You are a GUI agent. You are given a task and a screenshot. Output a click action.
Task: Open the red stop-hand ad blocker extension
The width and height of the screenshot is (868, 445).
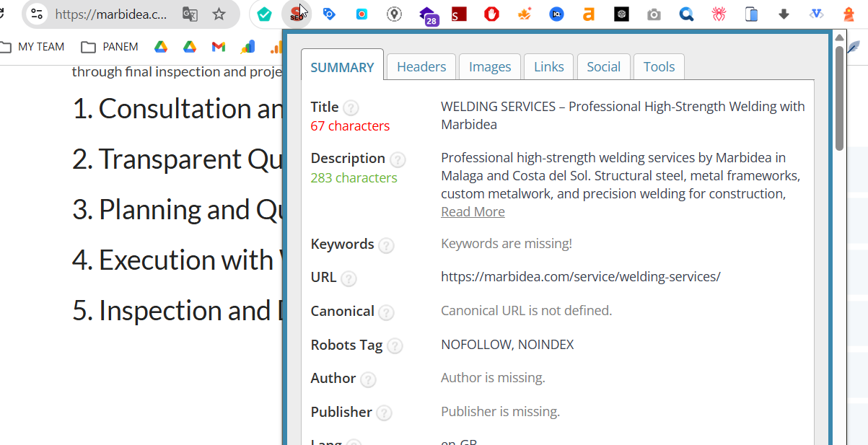491,14
